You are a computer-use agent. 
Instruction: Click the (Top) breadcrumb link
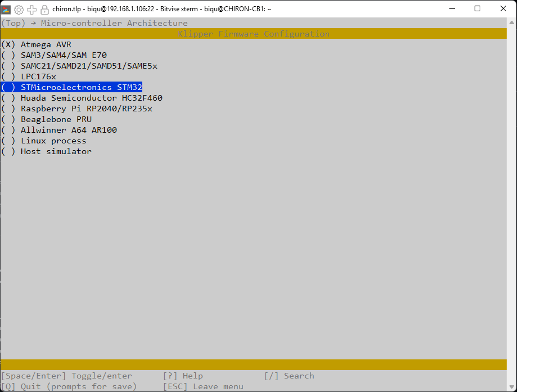coord(13,23)
